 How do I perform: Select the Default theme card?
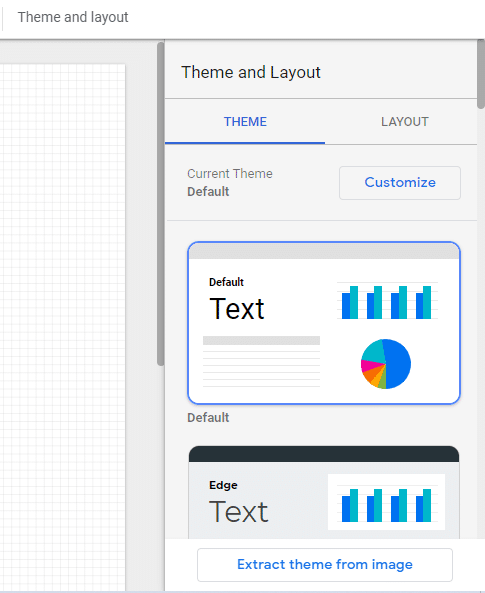324,323
